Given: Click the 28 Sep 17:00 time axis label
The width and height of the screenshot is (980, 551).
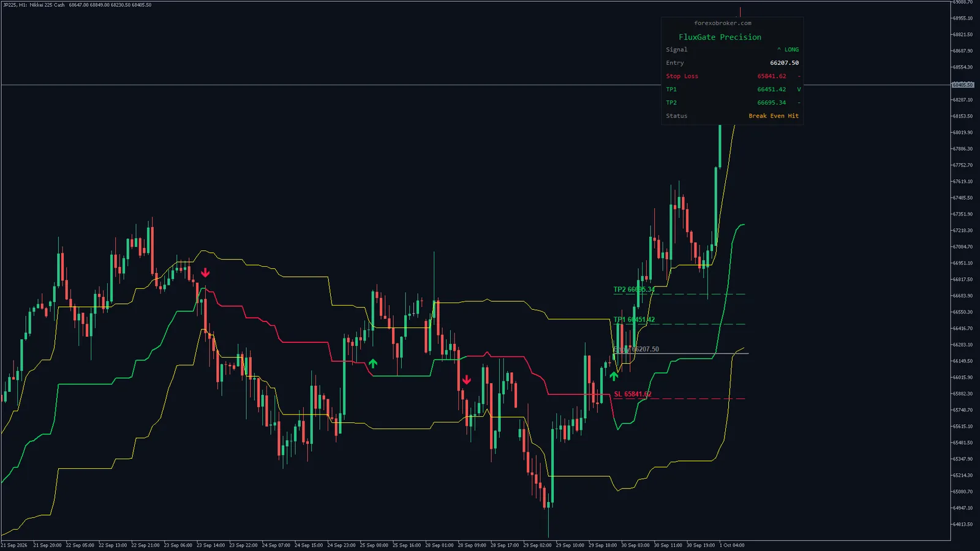Looking at the screenshot, I should pyautogui.click(x=505, y=545).
